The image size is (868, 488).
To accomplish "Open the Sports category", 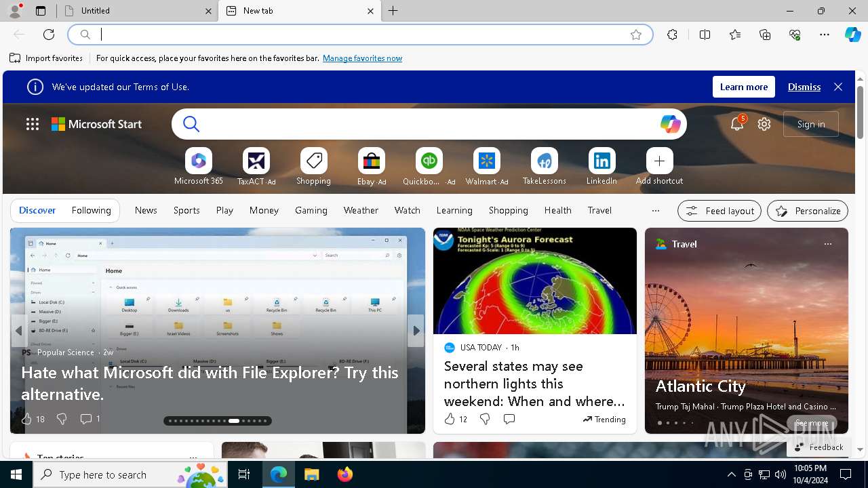I will pos(186,211).
